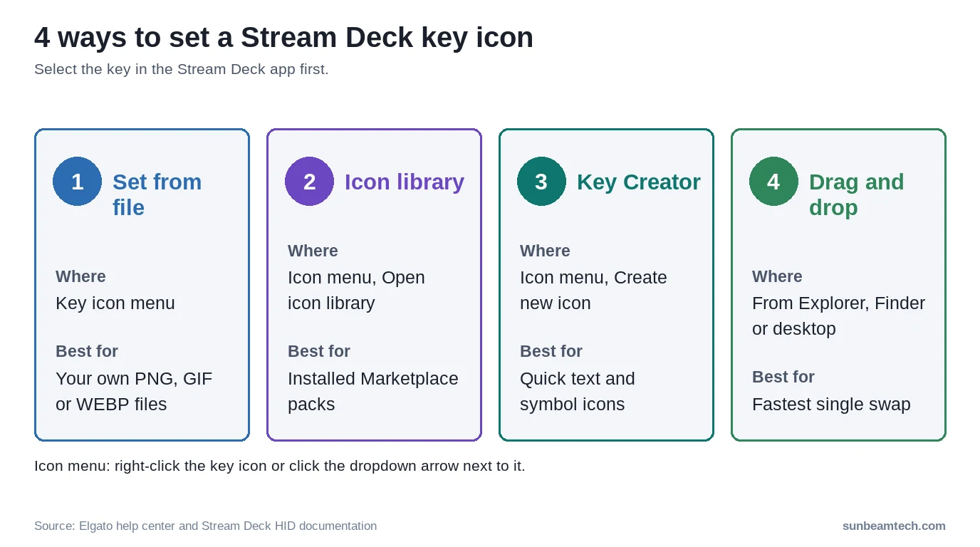The image size is (980, 547).
Task: Click "Key icon menu" text
Action: [115, 303]
